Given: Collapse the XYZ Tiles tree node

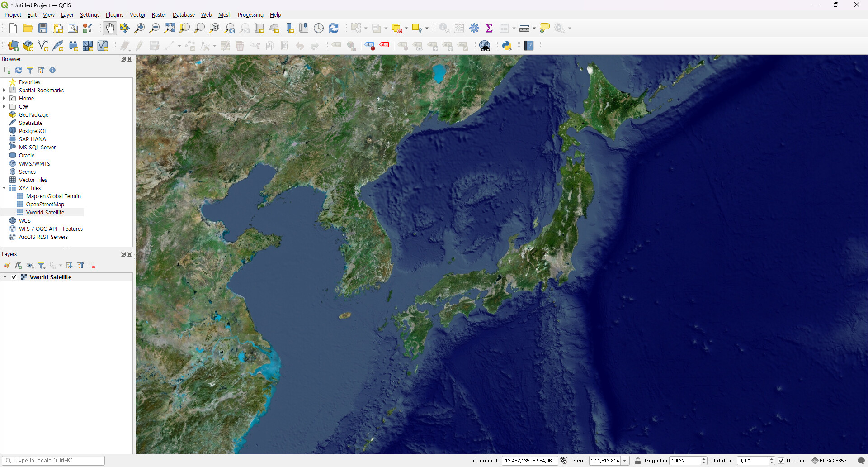Looking at the screenshot, I should coord(4,188).
